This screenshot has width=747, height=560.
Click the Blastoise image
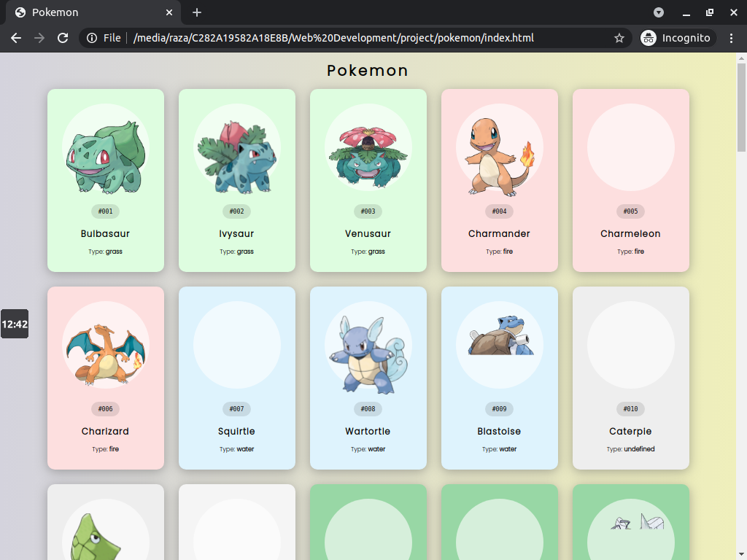(500, 334)
